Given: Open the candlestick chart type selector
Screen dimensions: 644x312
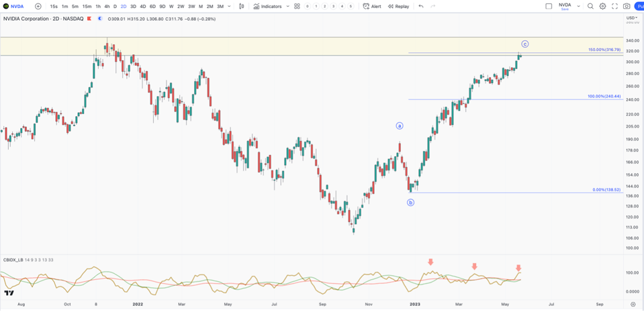Looking at the screenshot, I should (242, 6).
